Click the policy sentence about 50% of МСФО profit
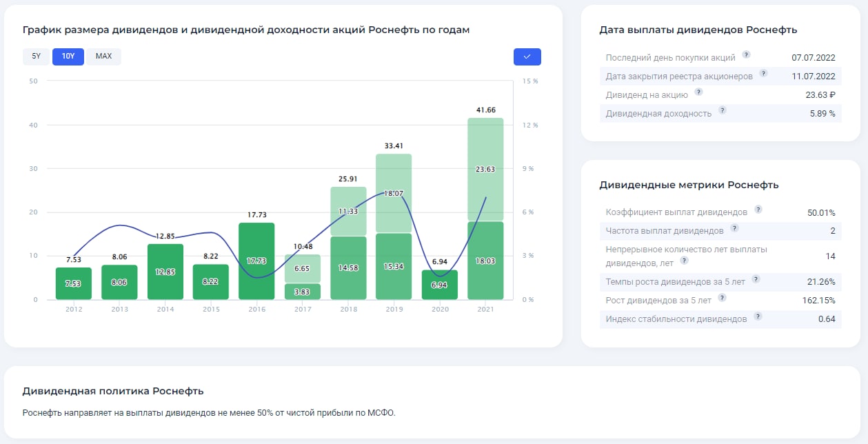868x444 pixels. tap(210, 413)
